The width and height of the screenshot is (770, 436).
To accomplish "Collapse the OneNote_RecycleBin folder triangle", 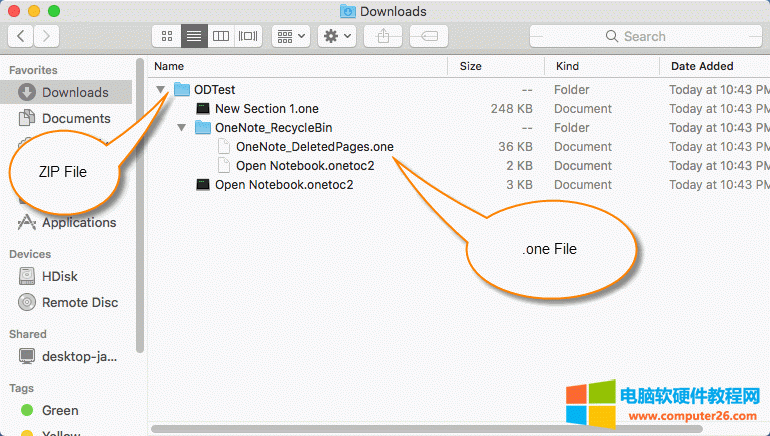I will tap(181, 128).
